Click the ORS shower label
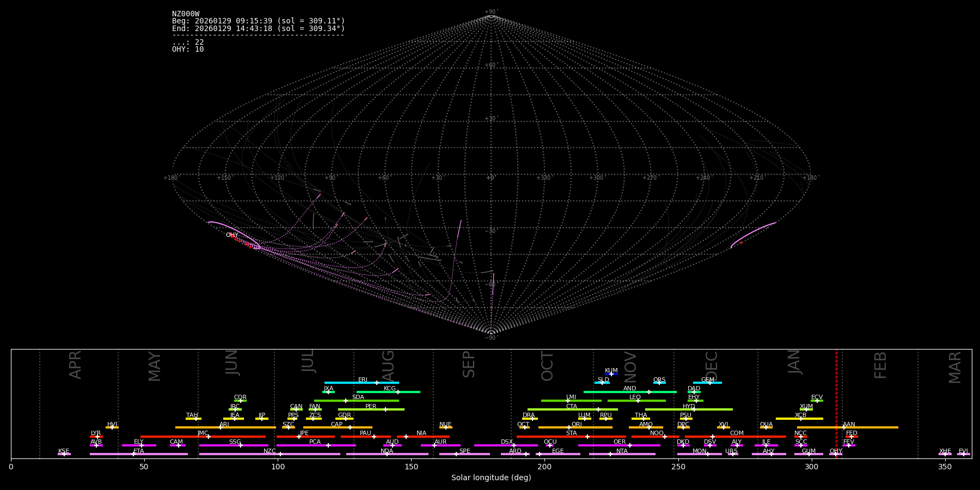This screenshot has width=980, height=490. (659, 380)
